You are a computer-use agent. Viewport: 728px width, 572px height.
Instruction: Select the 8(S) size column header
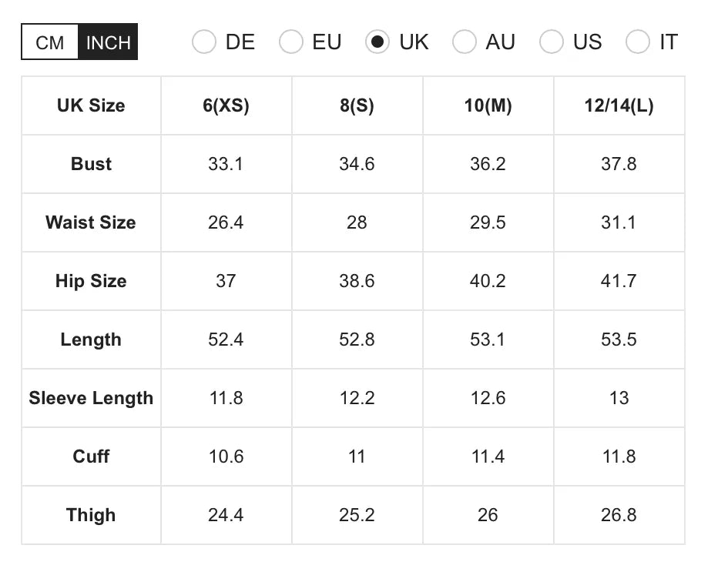click(x=357, y=105)
